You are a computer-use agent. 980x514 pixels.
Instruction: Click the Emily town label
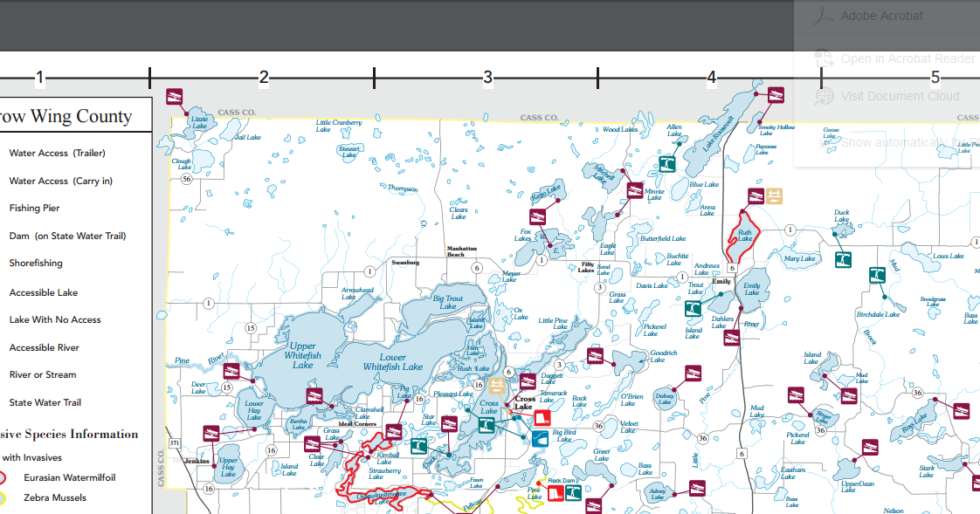(x=721, y=281)
